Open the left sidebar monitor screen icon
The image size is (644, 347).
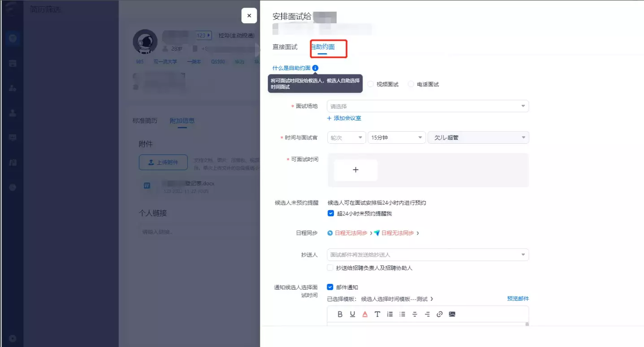(x=13, y=137)
